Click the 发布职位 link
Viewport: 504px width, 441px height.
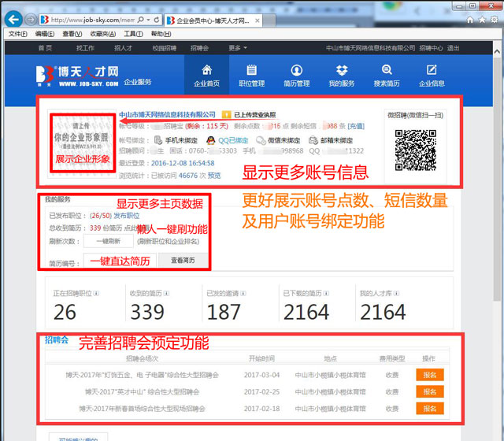pyautogui.click(x=127, y=216)
